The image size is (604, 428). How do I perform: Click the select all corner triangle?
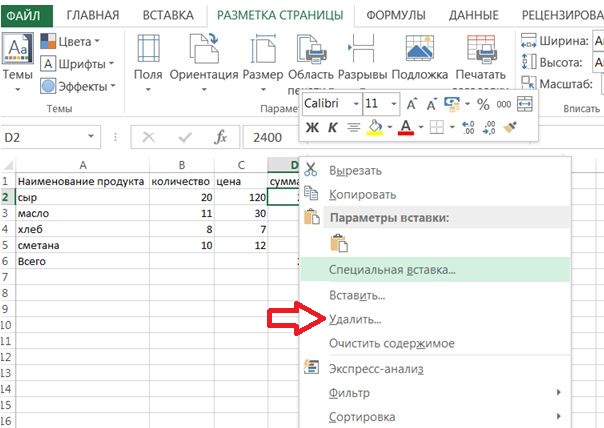[8, 166]
